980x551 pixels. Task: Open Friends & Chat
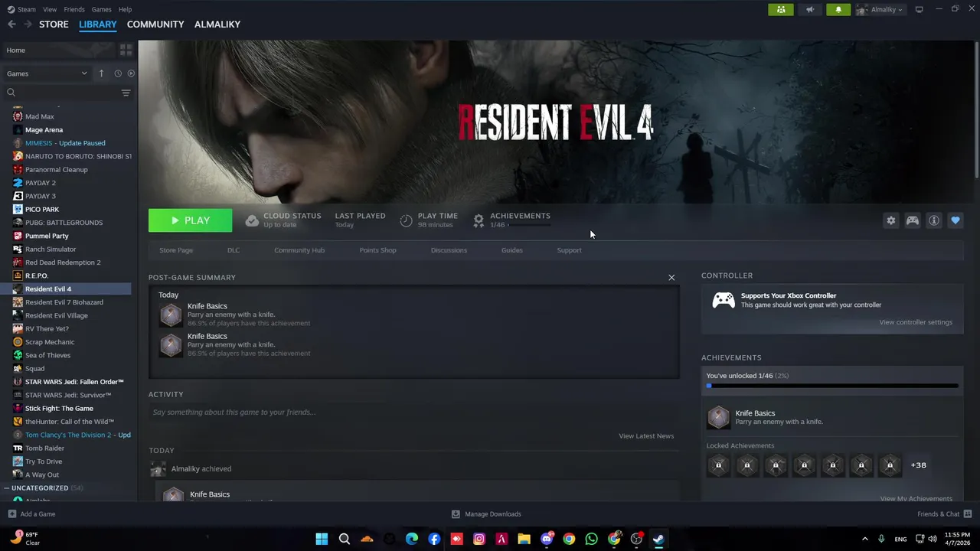[x=944, y=514]
